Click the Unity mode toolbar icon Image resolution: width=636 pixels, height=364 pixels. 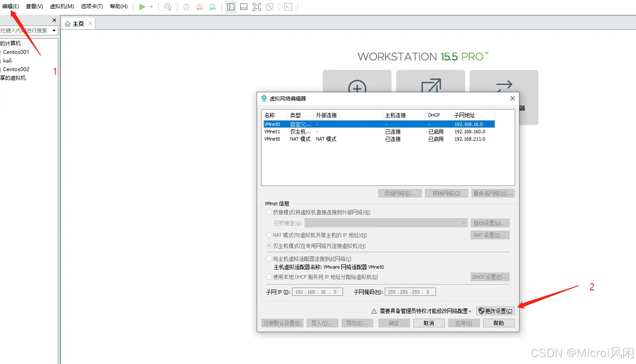pos(270,7)
